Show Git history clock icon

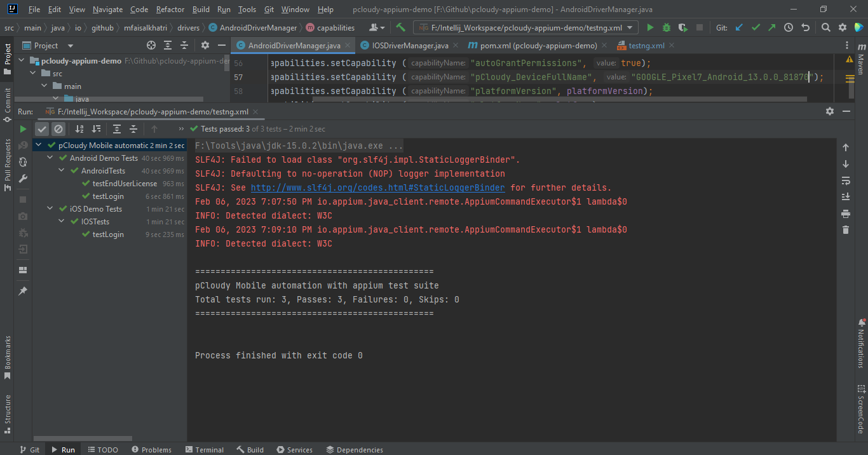pyautogui.click(x=789, y=28)
